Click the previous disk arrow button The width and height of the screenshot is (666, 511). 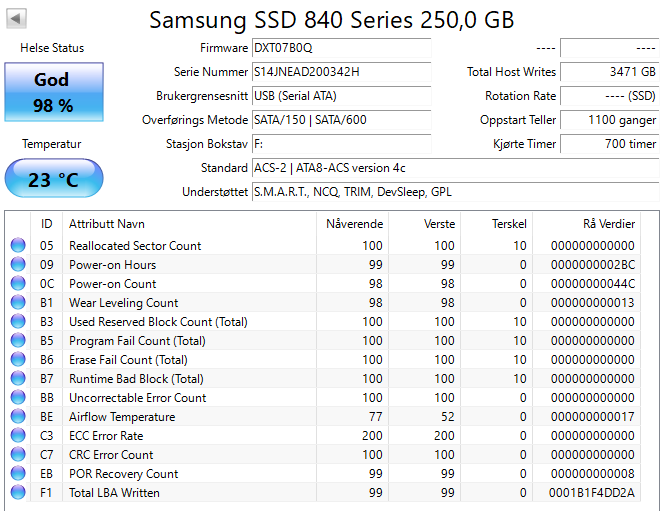[x=17, y=19]
